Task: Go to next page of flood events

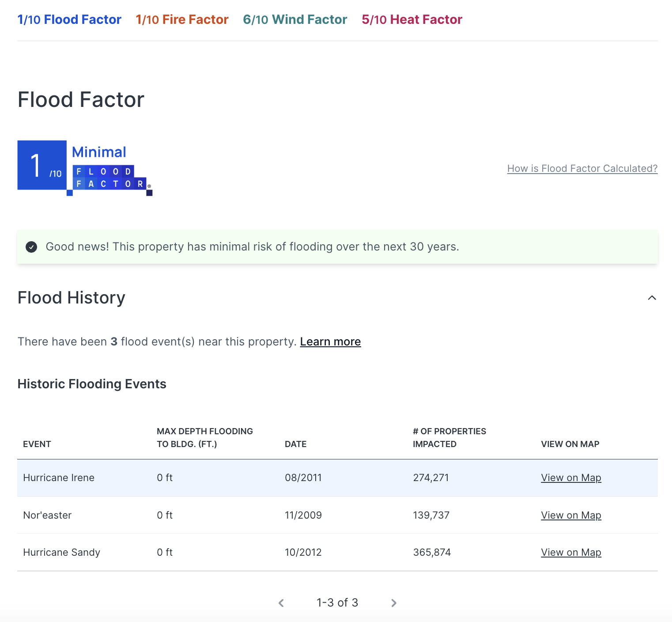Action: pos(394,603)
